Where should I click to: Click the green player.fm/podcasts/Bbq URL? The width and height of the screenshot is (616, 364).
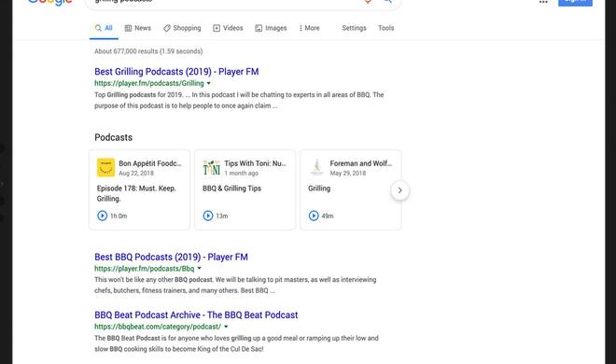tap(144, 269)
